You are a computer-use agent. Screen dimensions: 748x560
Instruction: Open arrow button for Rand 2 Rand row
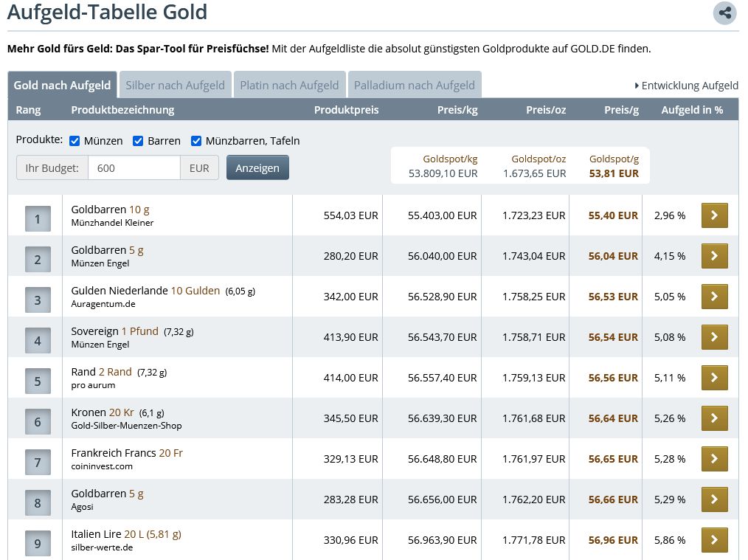[714, 378]
